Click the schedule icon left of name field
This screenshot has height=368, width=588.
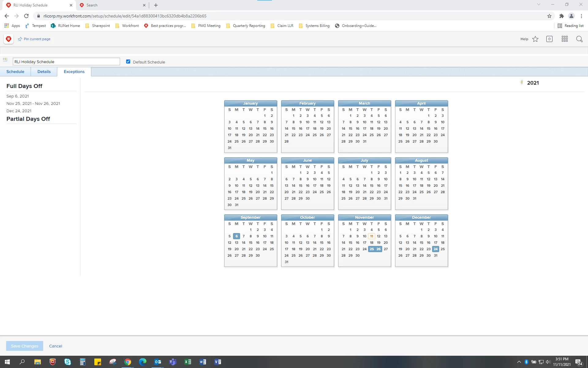point(5,59)
